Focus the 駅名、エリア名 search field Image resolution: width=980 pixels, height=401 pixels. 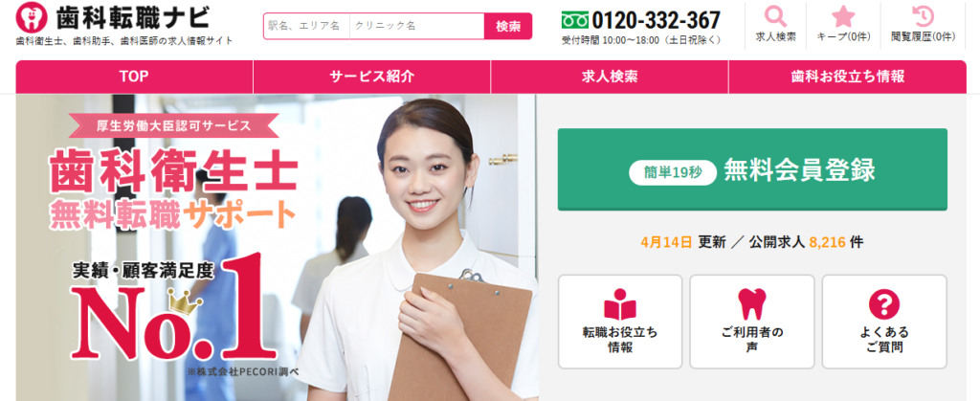tap(306, 26)
